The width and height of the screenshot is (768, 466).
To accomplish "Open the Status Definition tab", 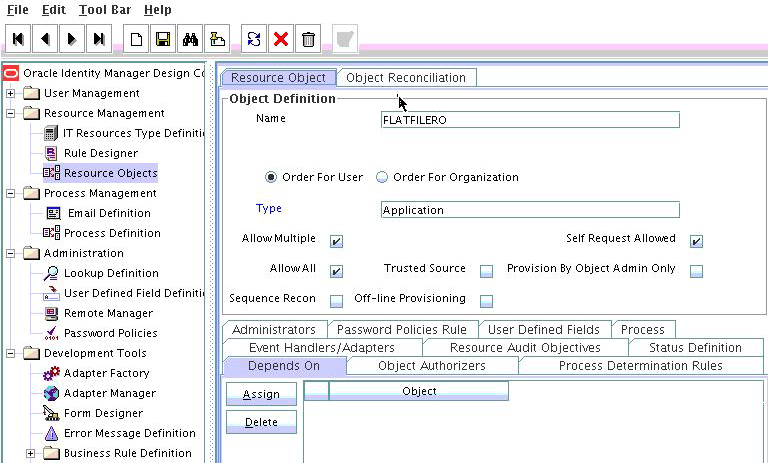I will (x=695, y=347).
